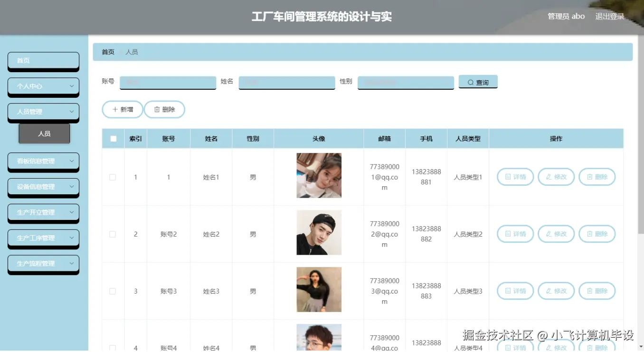Open the 性别 dropdown filter
644x352 pixels.
point(406,82)
